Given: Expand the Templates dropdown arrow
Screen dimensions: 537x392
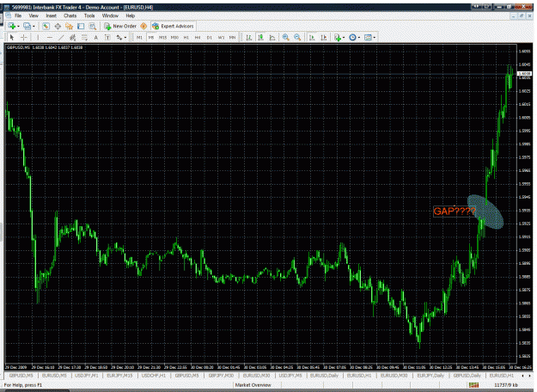Looking at the screenshot, I should 374,38.
